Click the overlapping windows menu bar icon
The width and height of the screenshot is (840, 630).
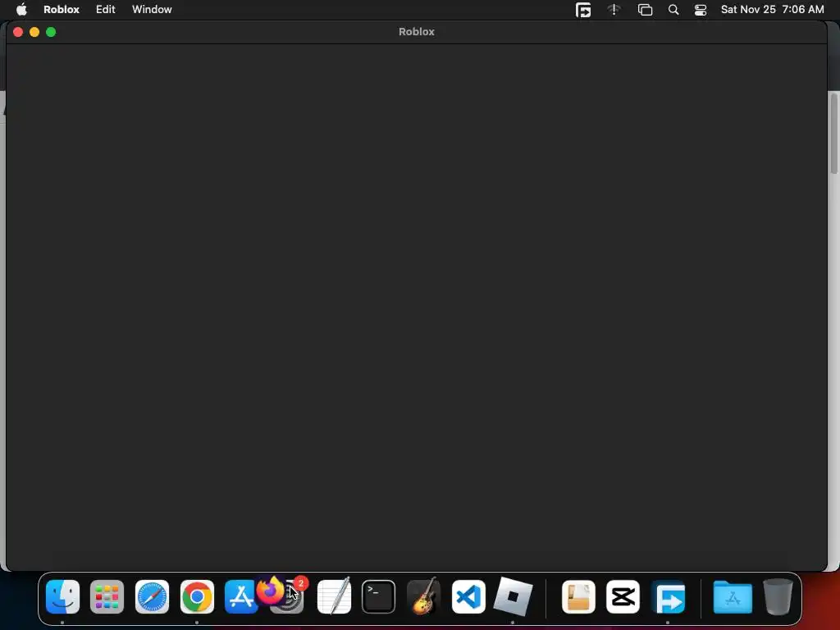click(x=645, y=10)
